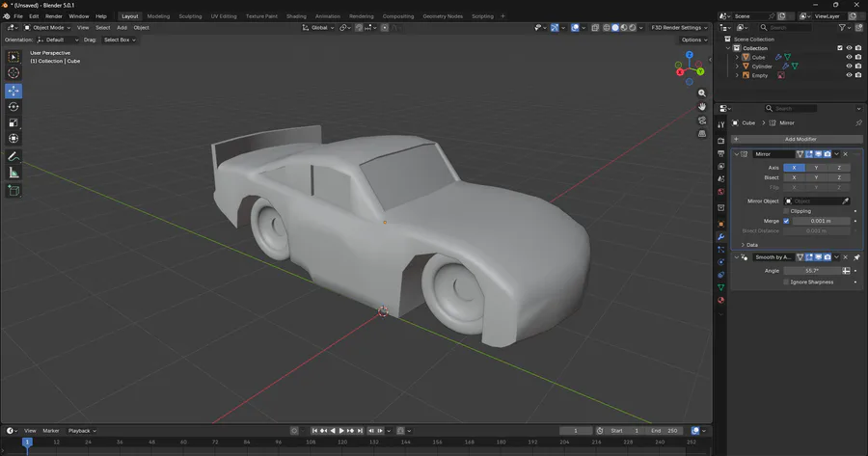Switch to the Shading workspace tab
The width and height of the screenshot is (868, 456).
pyautogui.click(x=296, y=16)
